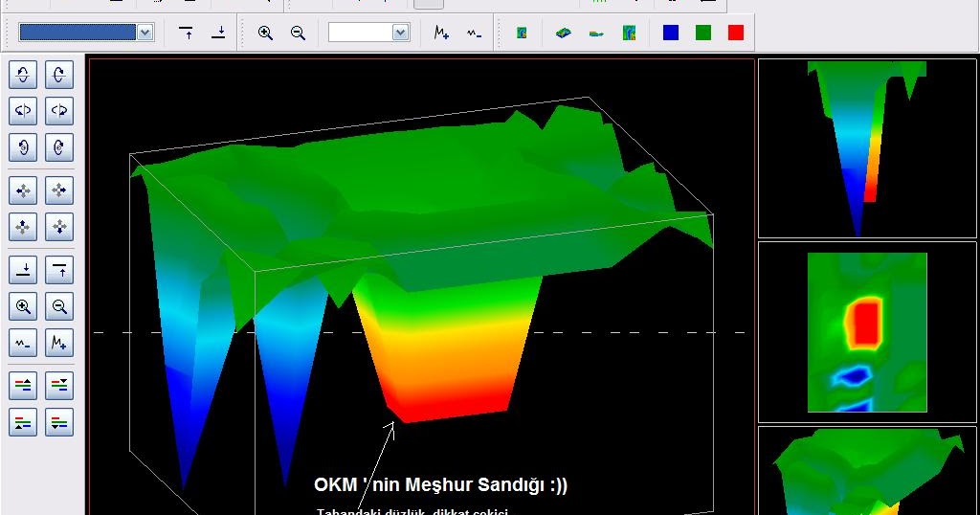Move the model up using the sidebar up-arrow cross button
Image resolution: width=980 pixels, height=515 pixels.
[x=23, y=227]
